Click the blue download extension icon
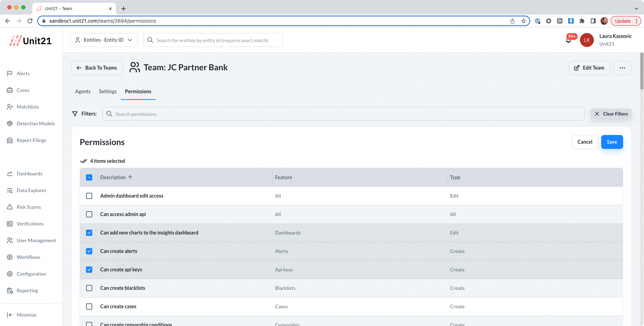Screen dimensions: 644x326 point(571,21)
